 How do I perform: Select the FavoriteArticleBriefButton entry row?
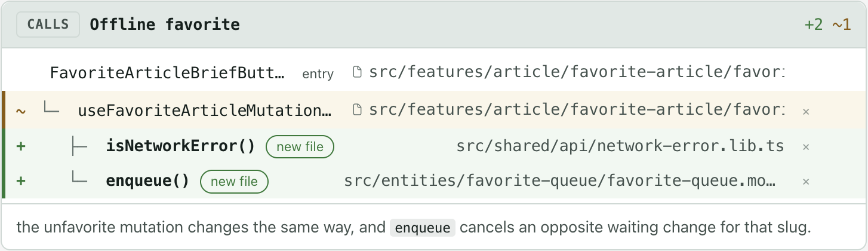[x=434, y=74]
